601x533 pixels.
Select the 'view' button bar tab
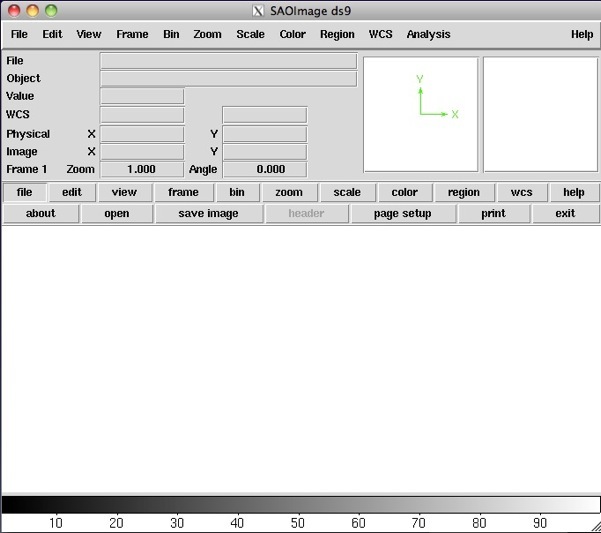pyautogui.click(x=124, y=192)
